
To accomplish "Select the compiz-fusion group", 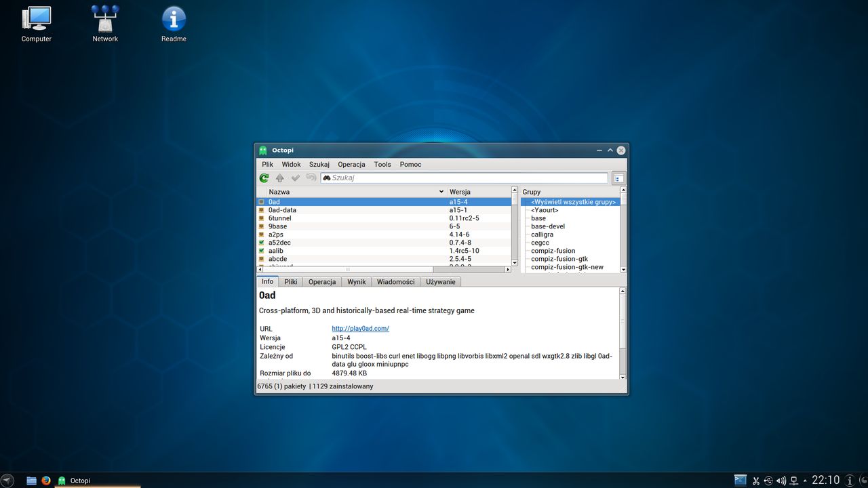I will coord(553,251).
